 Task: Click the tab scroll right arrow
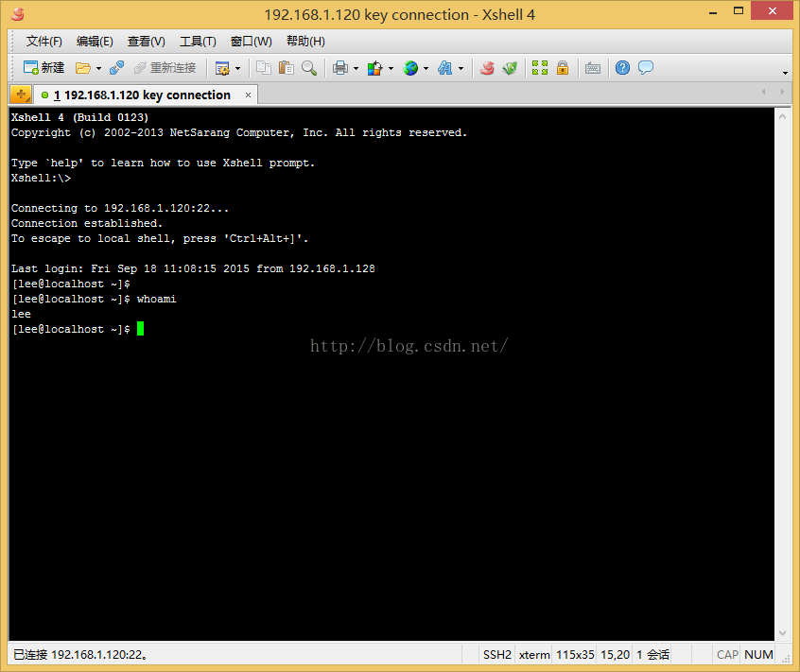(x=782, y=92)
